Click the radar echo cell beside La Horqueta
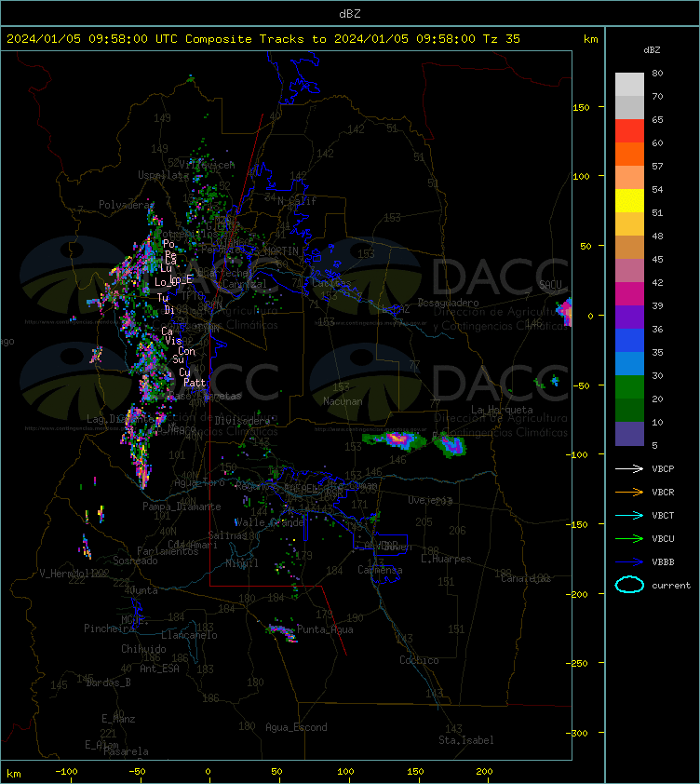 tap(450, 446)
